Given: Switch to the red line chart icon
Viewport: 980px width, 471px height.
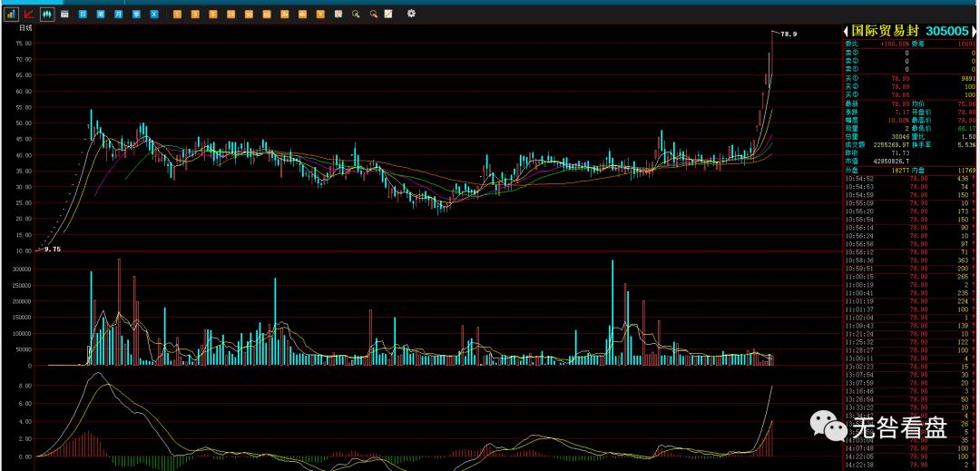Looking at the screenshot, I should (29, 14).
